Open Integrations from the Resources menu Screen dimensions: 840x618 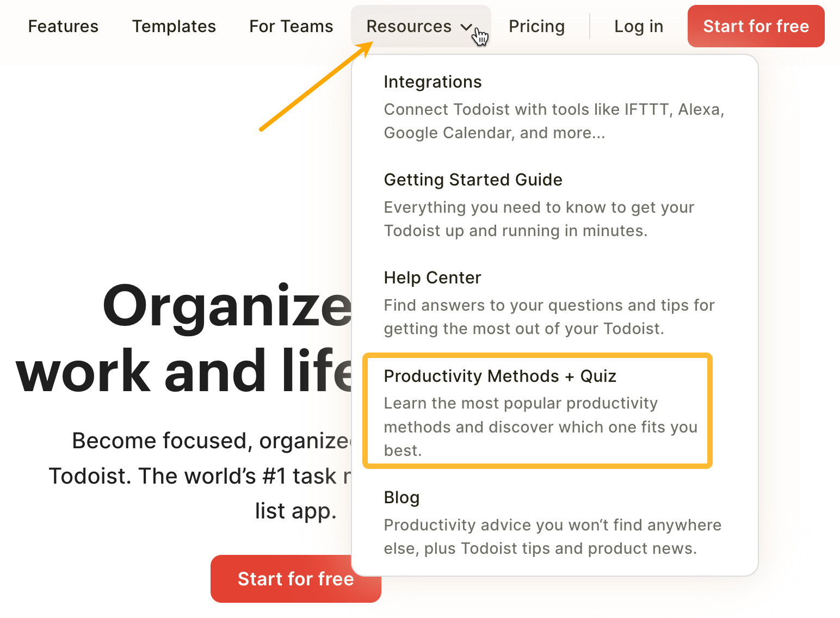click(433, 82)
